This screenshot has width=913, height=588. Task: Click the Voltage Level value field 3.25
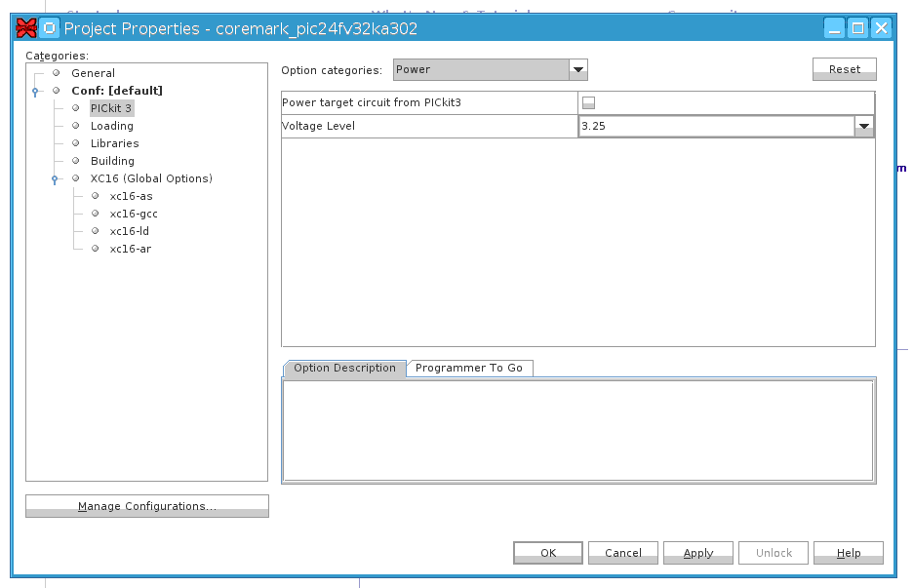(717, 127)
